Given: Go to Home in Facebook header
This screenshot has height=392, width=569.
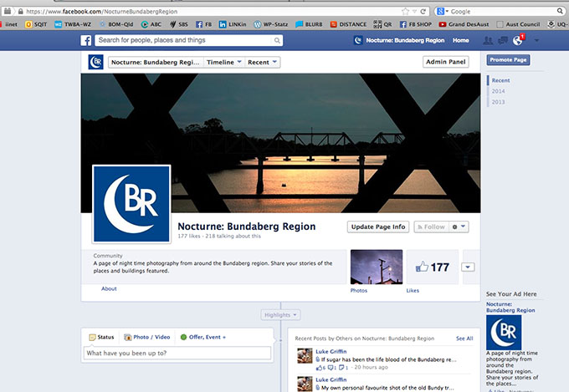Looking at the screenshot, I should tap(460, 40).
